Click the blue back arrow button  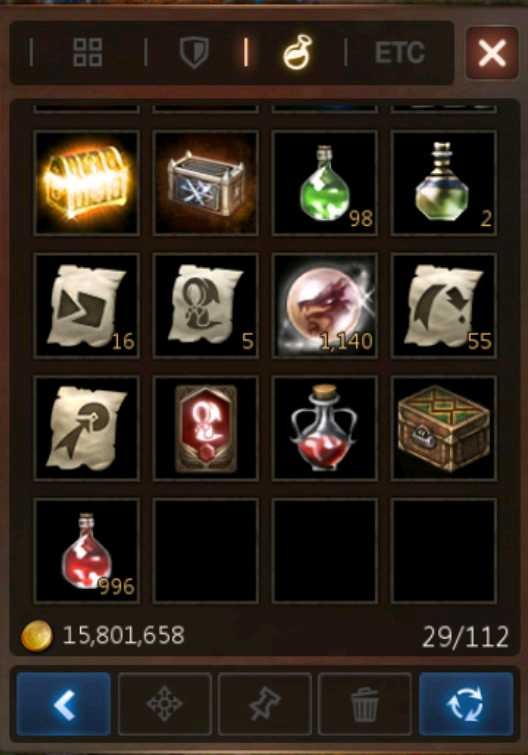(x=64, y=704)
